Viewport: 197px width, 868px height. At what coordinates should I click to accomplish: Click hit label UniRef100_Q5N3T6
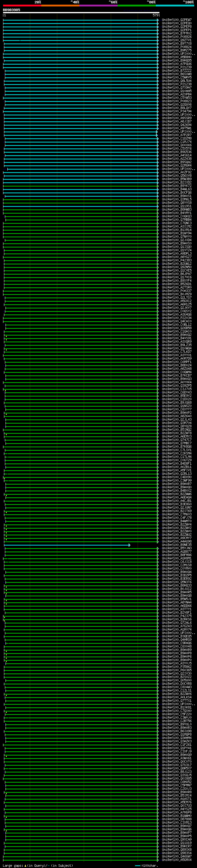point(177,582)
